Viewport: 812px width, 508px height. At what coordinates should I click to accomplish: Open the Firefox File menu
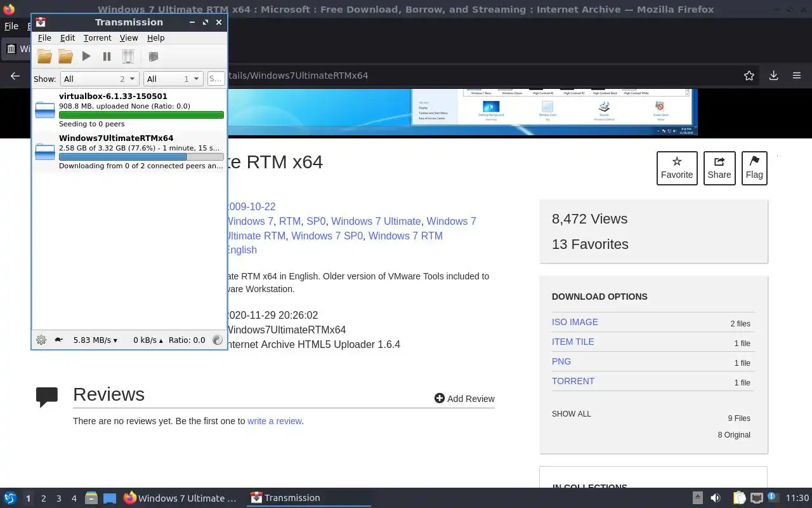point(11,27)
